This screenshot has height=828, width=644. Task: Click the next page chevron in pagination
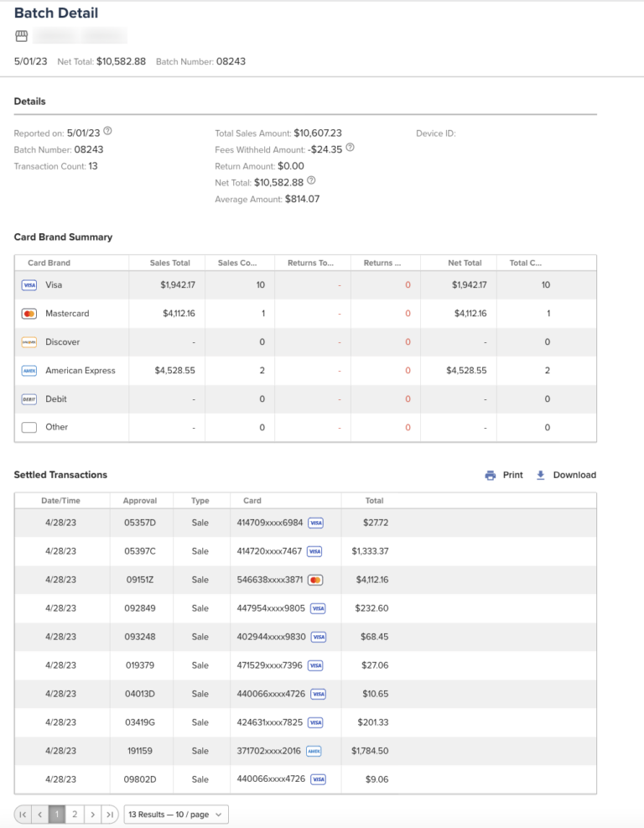click(92, 814)
